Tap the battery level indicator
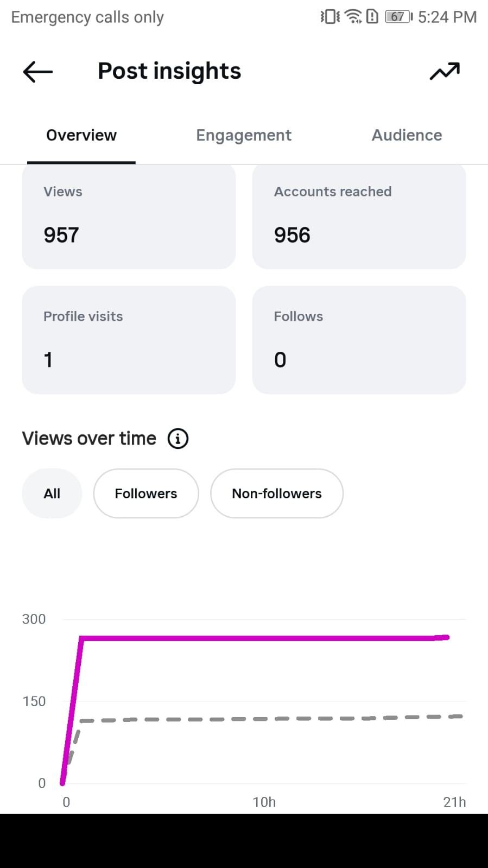 click(399, 17)
